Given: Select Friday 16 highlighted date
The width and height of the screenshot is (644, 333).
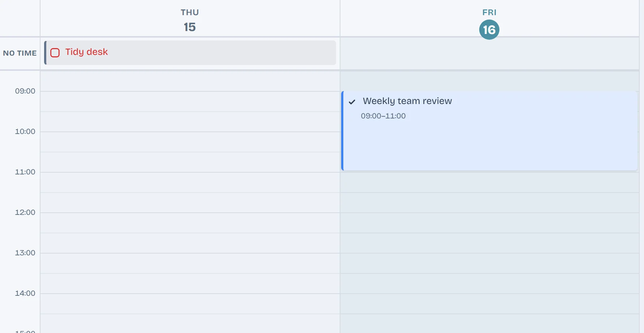Looking at the screenshot, I should point(489,30).
